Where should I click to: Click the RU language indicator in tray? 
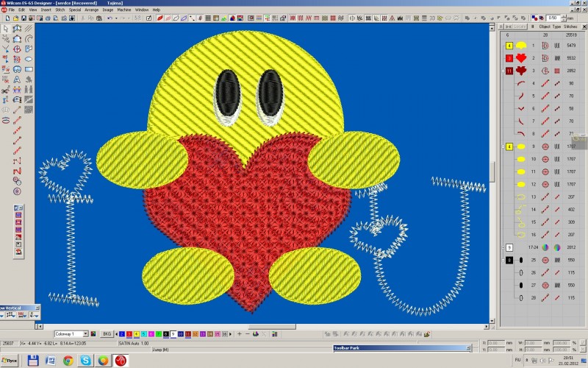(518, 360)
